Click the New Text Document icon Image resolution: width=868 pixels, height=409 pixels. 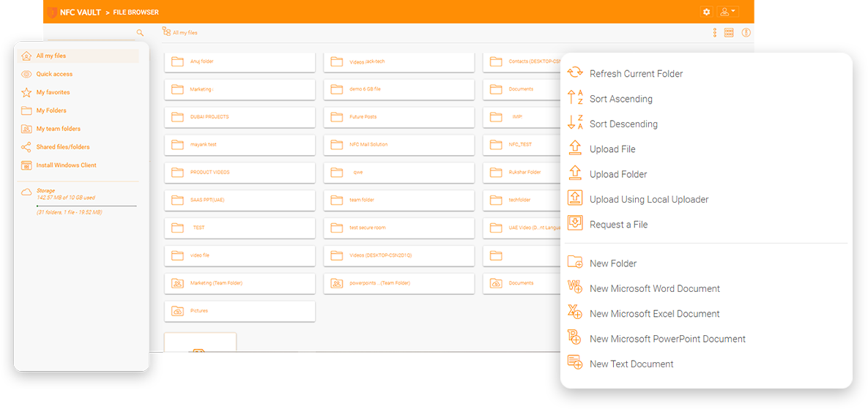[x=576, y=363]
